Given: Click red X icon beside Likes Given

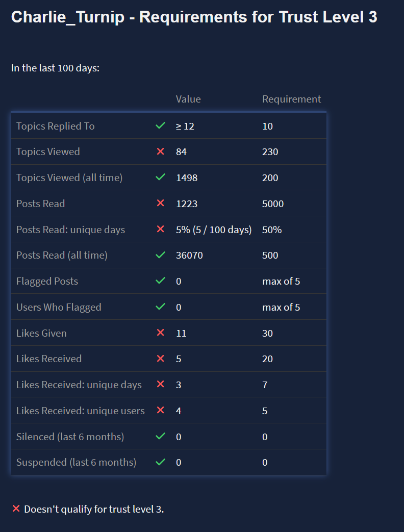Looking at the screenshot, I should click(160, 333).
